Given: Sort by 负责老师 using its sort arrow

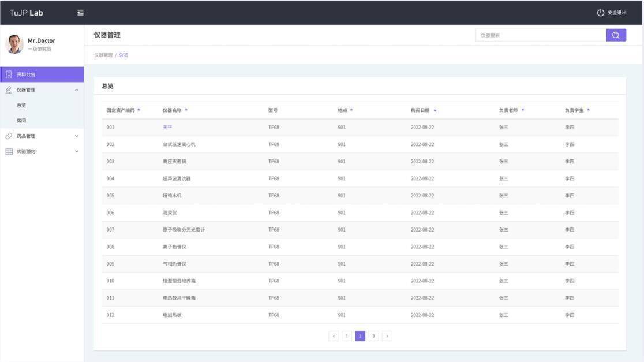Looking at the screenshot, I should (522, 110).
